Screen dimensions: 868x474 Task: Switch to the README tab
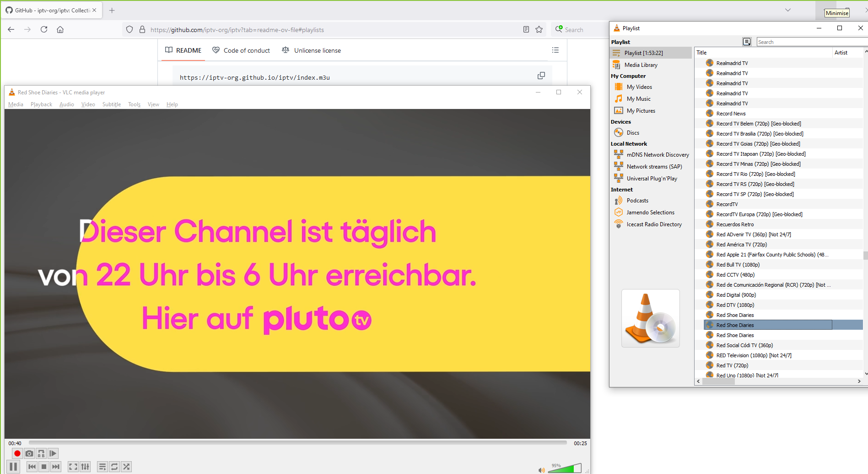click(x=183, y=50)
